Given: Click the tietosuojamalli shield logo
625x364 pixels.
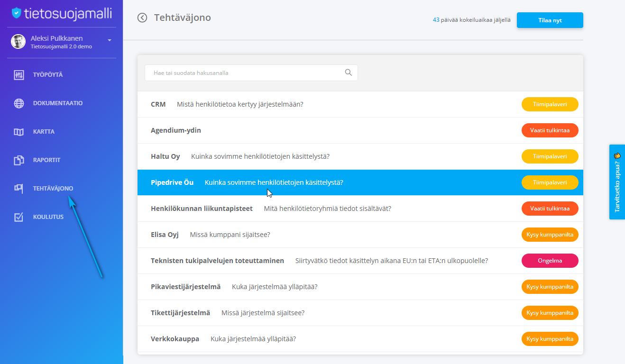Looking at the screenshot, I should pyautogui.click(x=17, y=13).
